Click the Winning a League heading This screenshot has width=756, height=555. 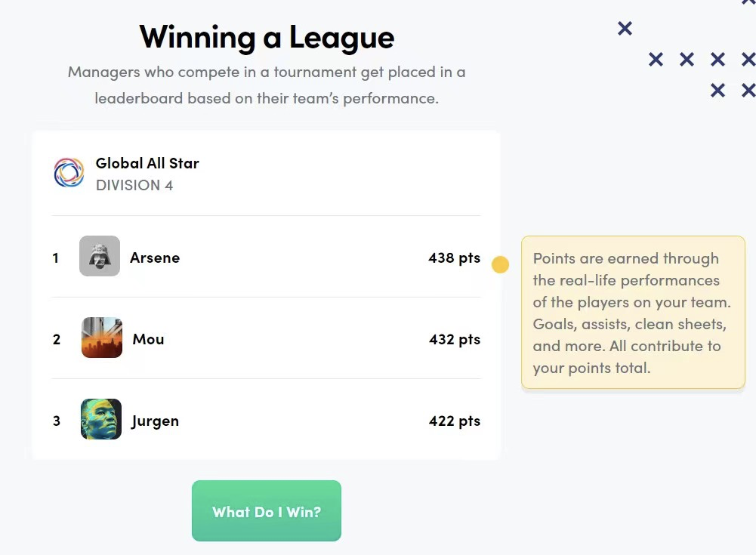click(x=267, y=37)
